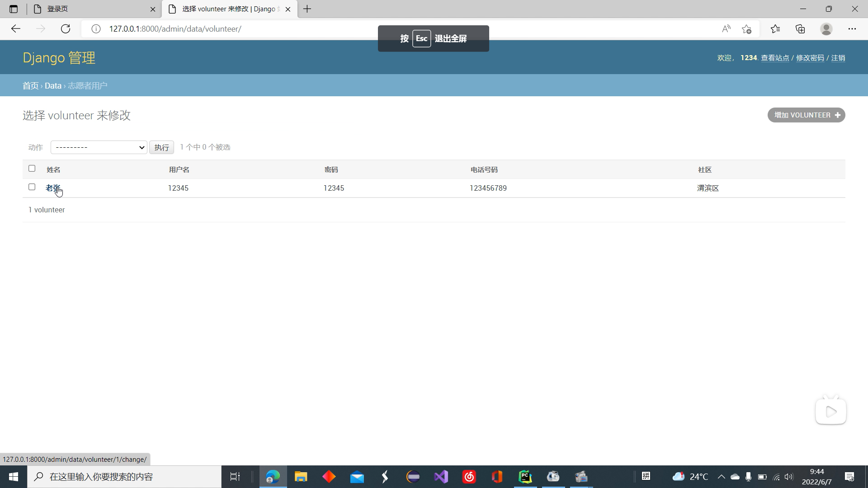Click the 注销 logout link
868x488 pixels.
[838, 58]
